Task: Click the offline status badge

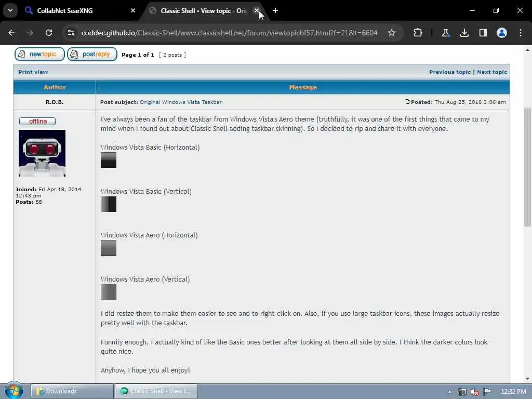Action: point(37,122)
